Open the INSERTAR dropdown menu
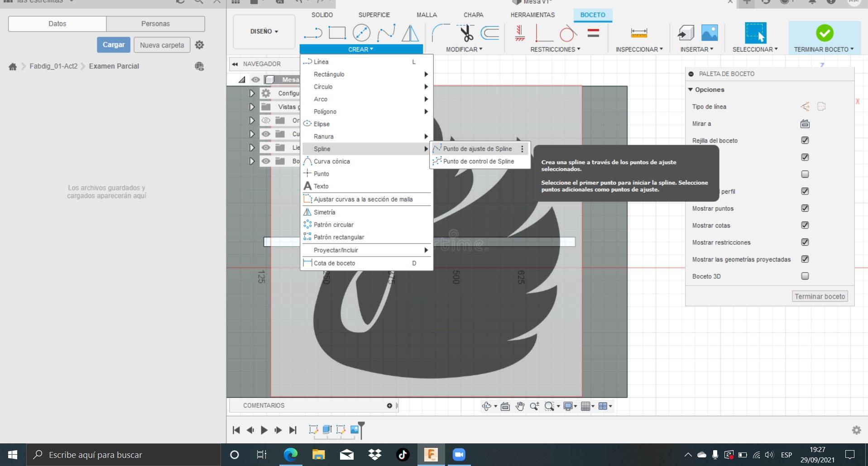The width and height of the screenshot is (868, 466). tap(696, 49)
